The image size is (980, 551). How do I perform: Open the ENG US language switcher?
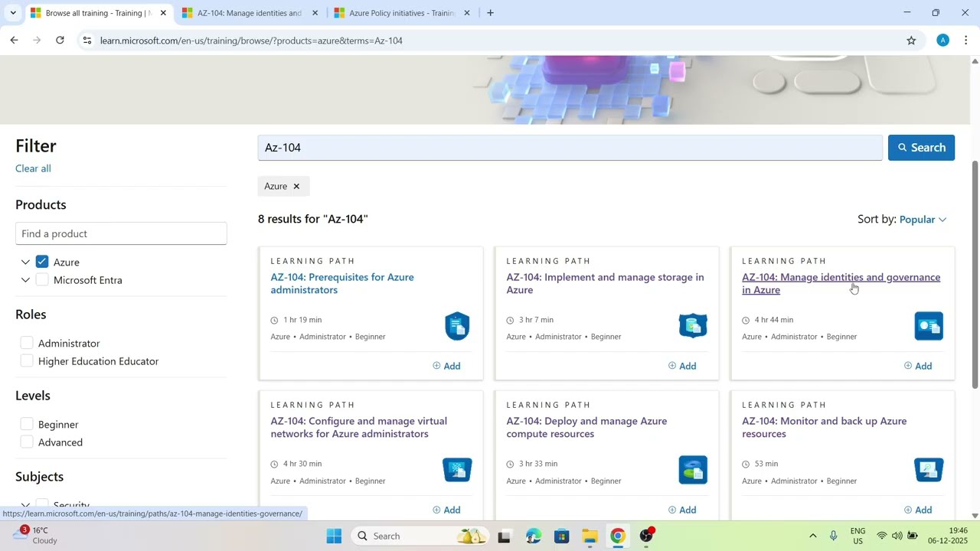pyautogui.click(x=858, y=536)
